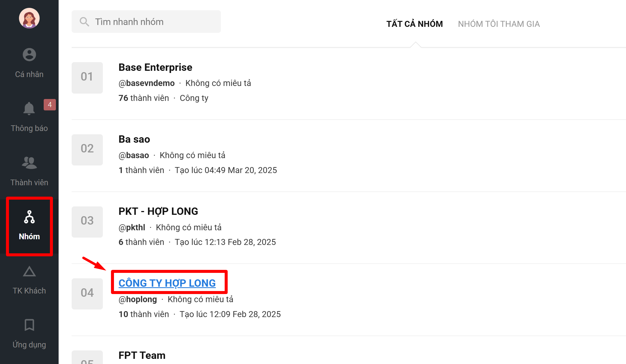Open the Base Enterprise group
Screen dimensions: 626x364
pyautogui.click(x=155, y=67)
